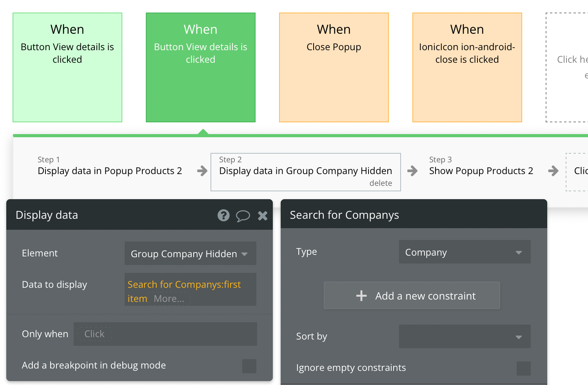The image size is (588, 385).
Task: Select Step 3 Show Popup Products 2
Action: 481,166
